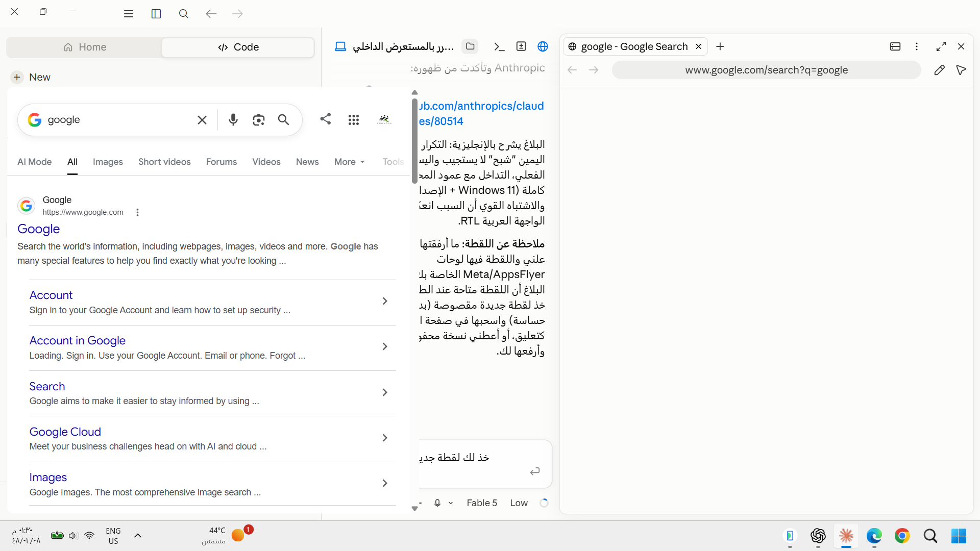Expand the Account in Google chevron
The width and height of the screenshot is (980, 551).
coord(385,346)
